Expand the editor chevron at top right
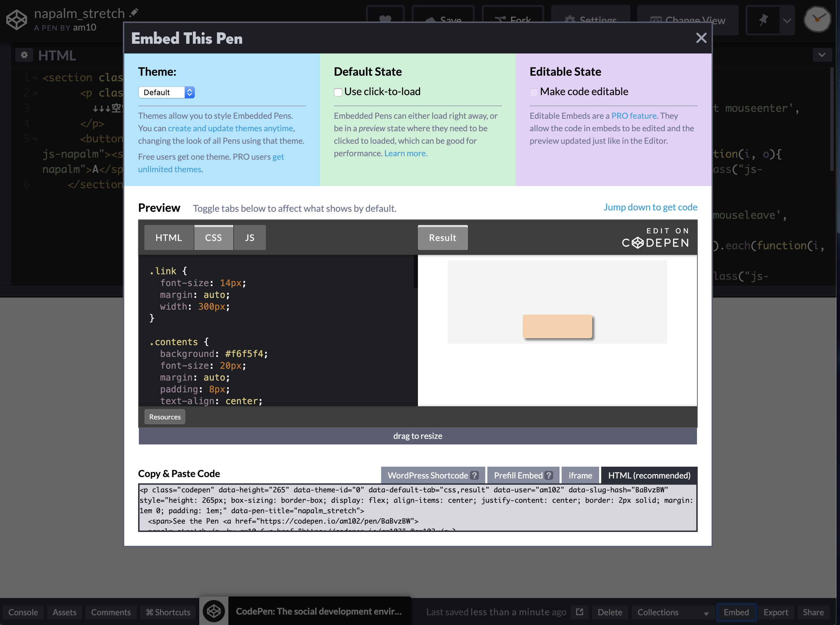Screen dimensions: 840x625 pos(822,55)
